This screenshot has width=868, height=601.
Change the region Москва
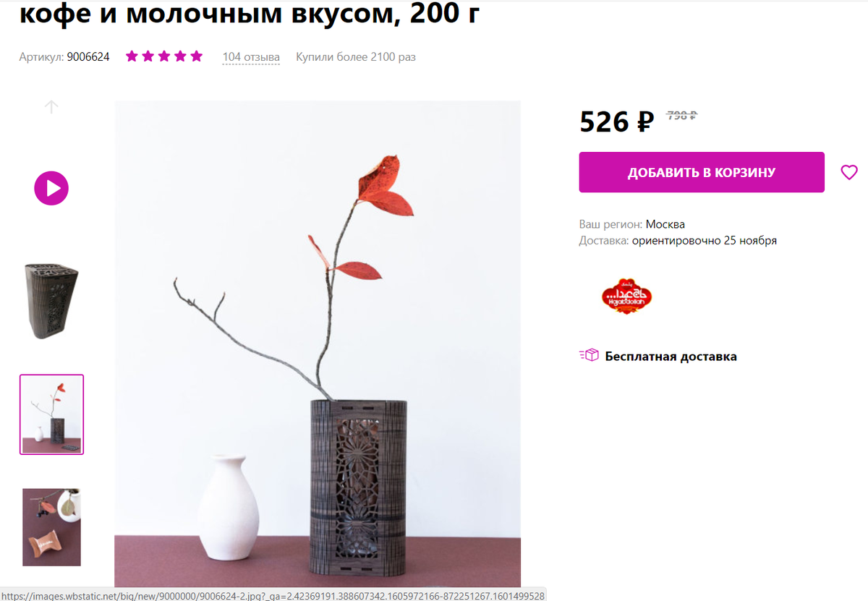(665, 224)
